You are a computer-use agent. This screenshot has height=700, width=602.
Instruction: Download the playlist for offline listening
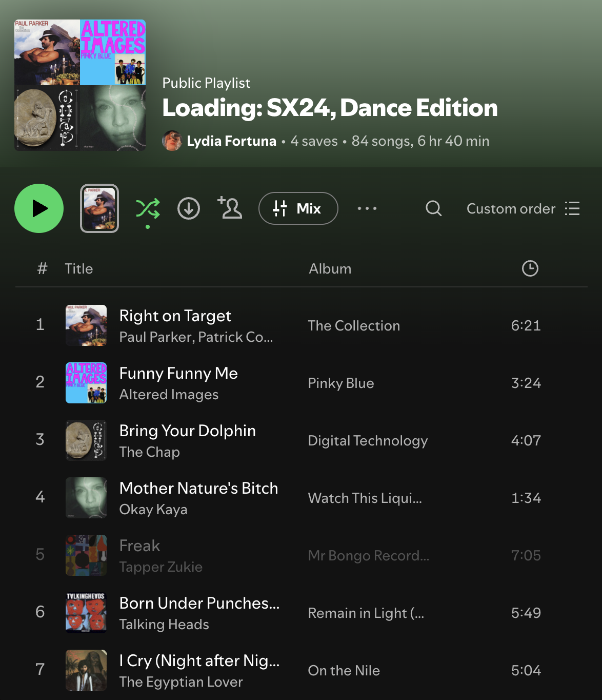click(189, 208)
